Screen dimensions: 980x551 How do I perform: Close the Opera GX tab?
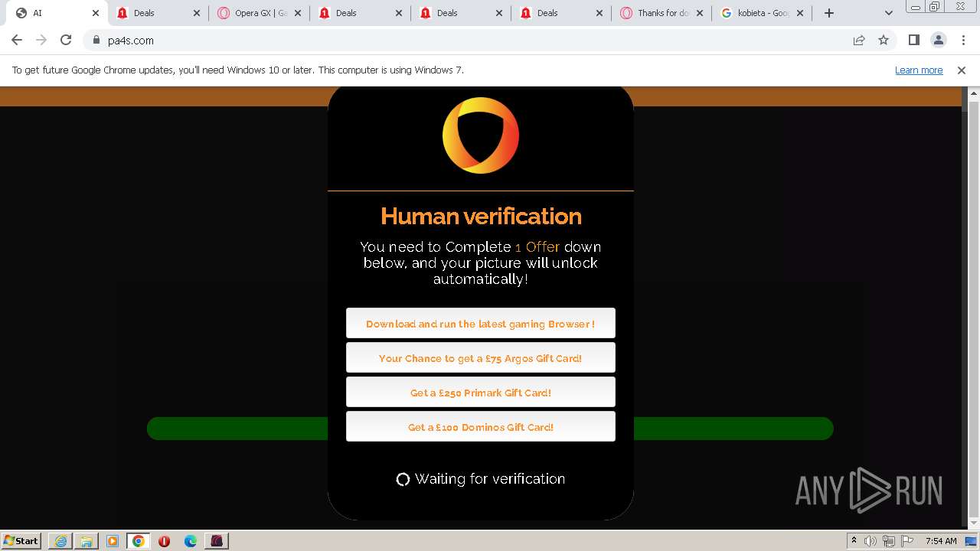(298, 13)
